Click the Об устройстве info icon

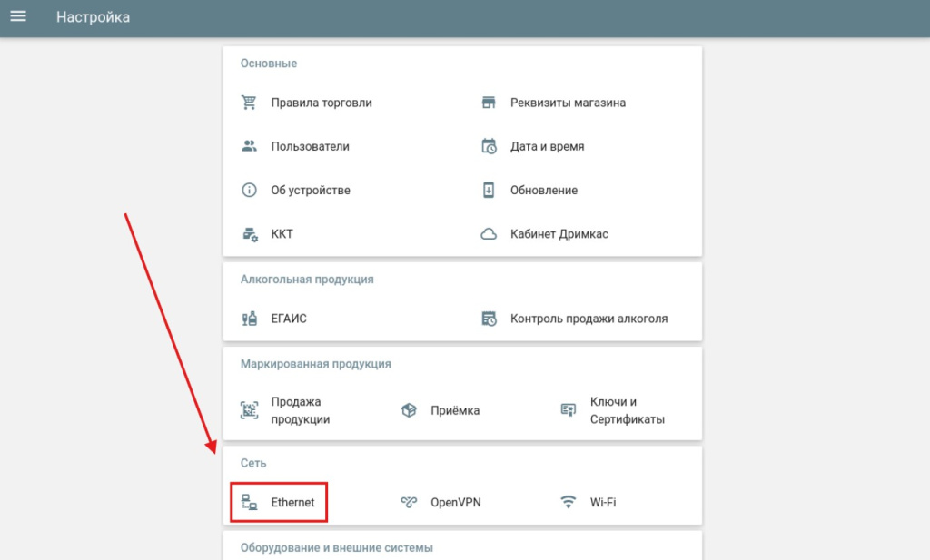point(250,190)
